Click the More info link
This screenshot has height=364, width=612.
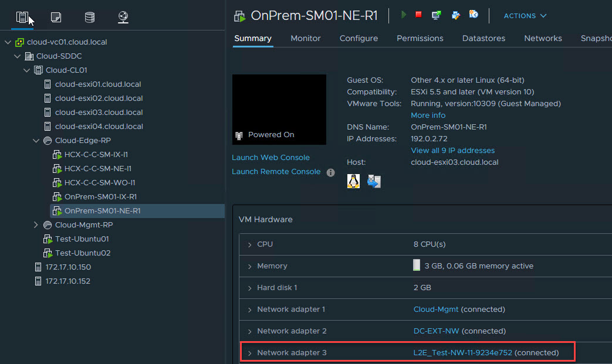pos(428,115)
